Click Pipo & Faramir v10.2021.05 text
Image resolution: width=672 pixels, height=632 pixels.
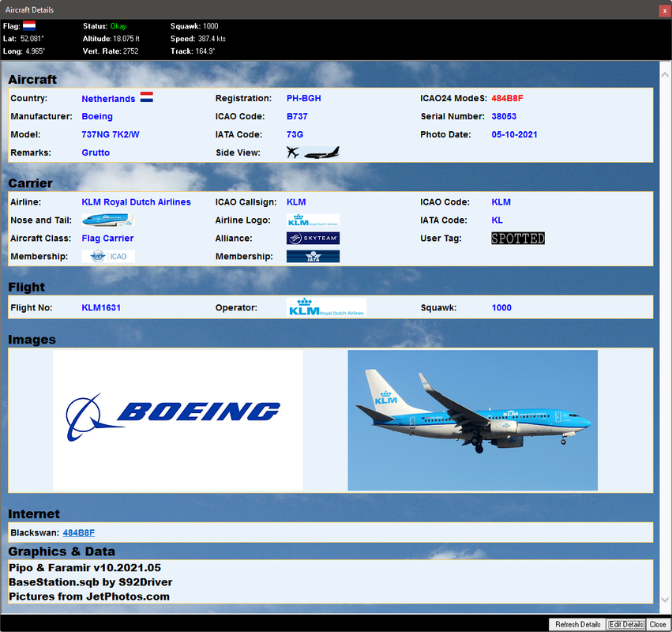(x=84, y=568)
